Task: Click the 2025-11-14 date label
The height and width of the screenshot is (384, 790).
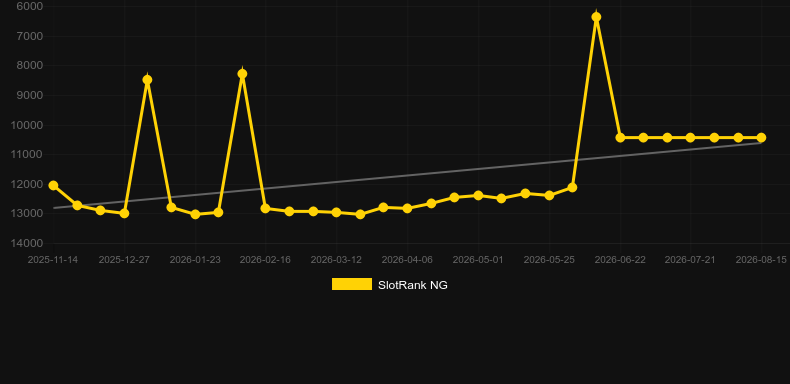Action: [x=53, y=260]
